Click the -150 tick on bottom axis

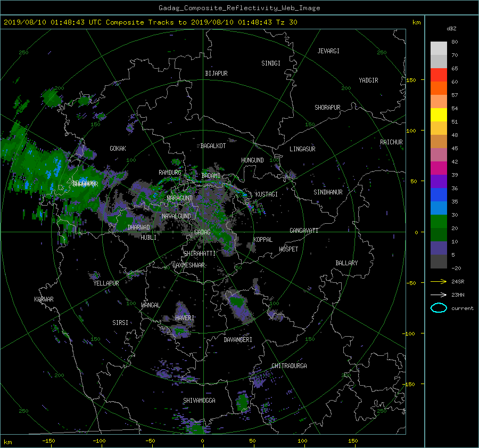pyautogui.click(x=48, y=441)
